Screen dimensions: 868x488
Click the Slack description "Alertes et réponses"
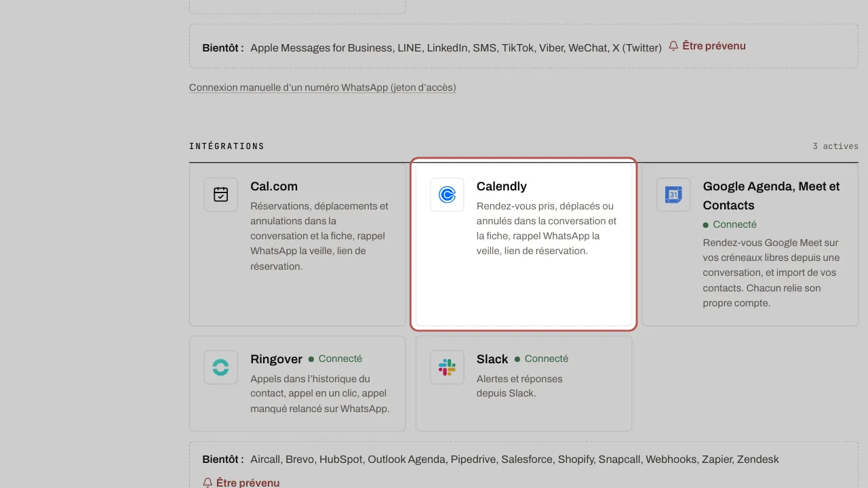point(519,386)
